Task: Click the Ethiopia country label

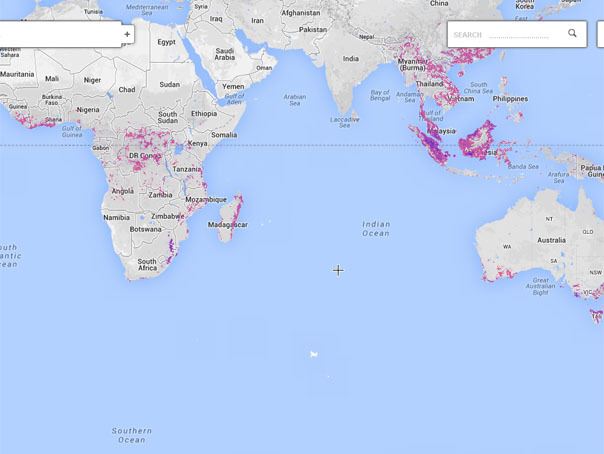Action: 203,113
